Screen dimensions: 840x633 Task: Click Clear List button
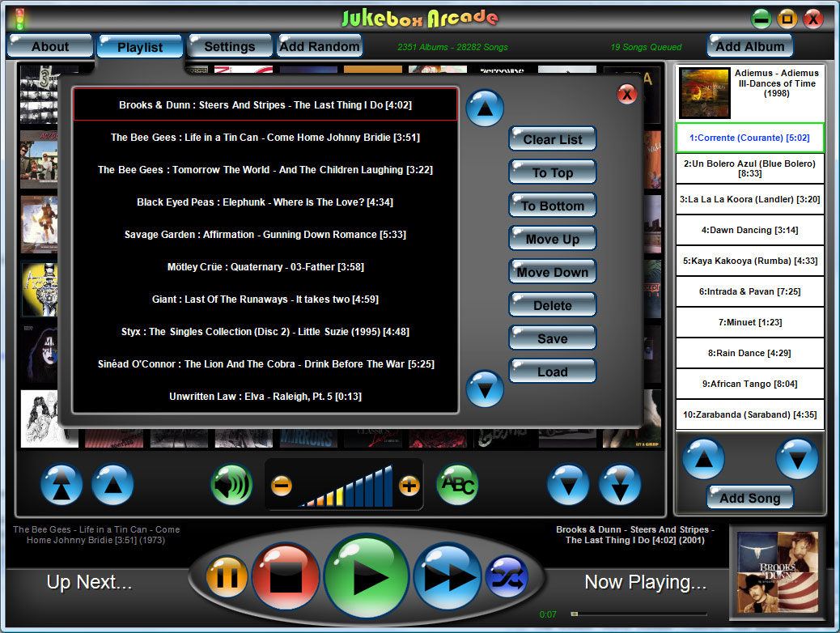point(553,139)
